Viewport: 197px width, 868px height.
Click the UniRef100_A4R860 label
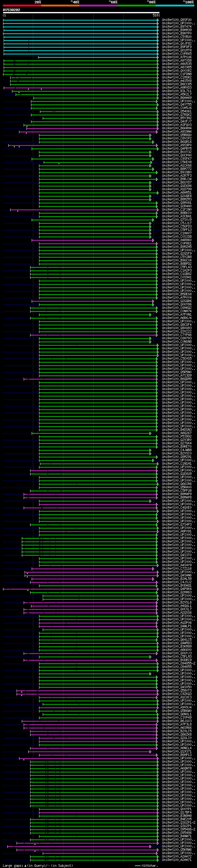(x=177, y=240)
